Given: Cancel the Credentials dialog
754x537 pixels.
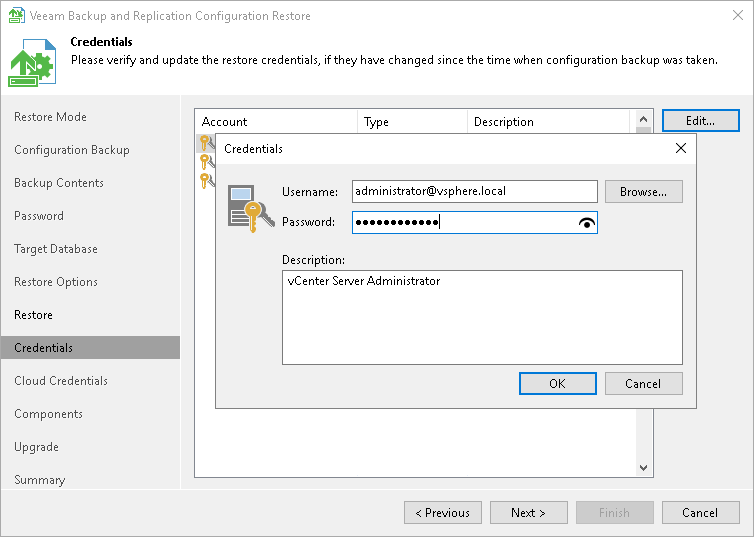Looking at the screenshot, I should coord(643,384).
